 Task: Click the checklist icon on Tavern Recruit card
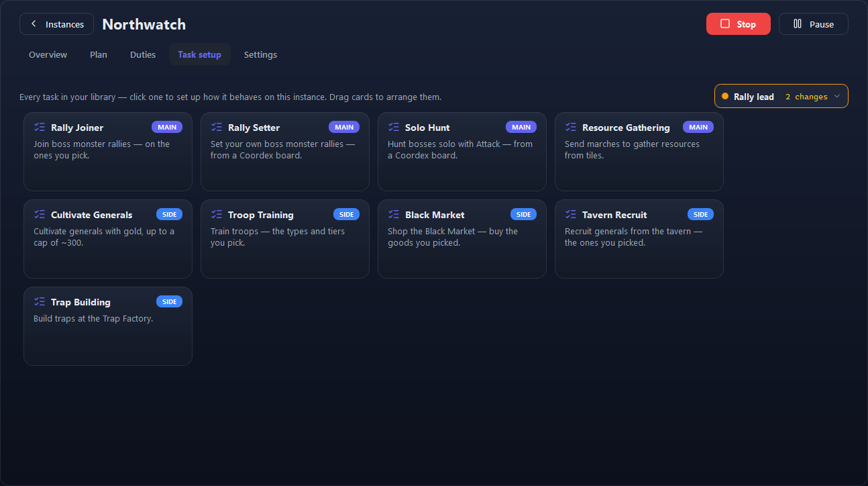click(x=571, y=214)
